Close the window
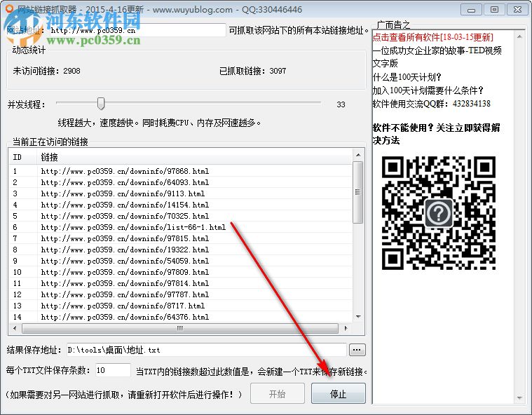The height and width of the screenshot is (415, 532). [517, 10]
